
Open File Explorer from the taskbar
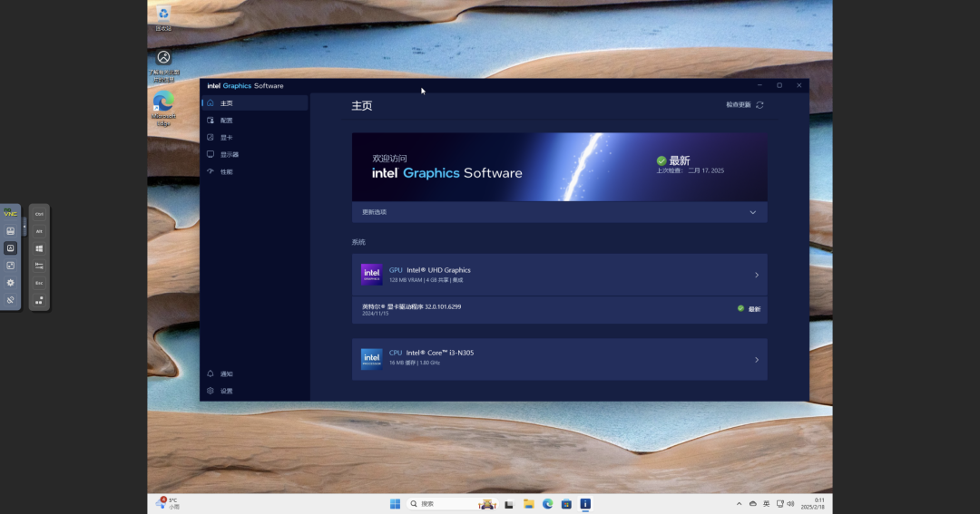[529, 504]
